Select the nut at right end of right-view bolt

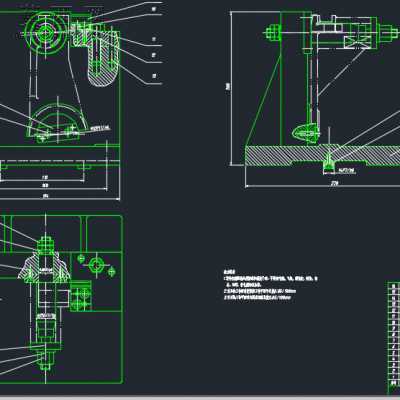pyautogui.click(x=388, y=33)
